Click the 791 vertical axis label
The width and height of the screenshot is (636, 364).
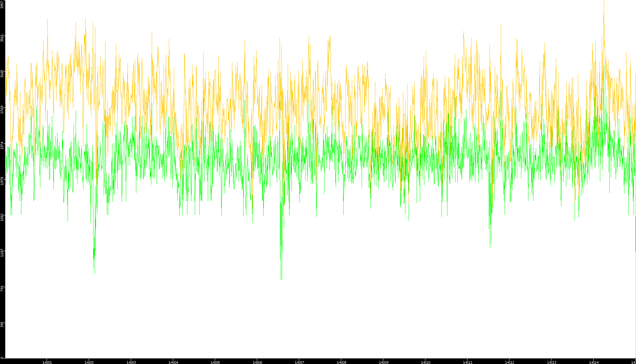2,288
